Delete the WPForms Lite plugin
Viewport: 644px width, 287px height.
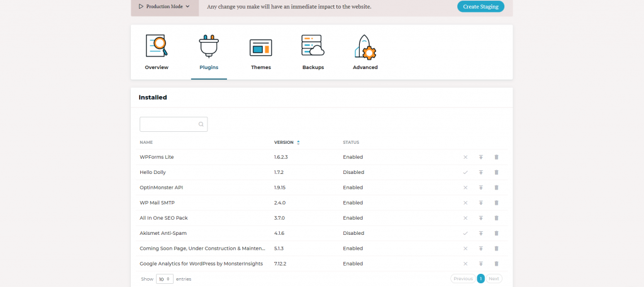click(x=496, y=157)
